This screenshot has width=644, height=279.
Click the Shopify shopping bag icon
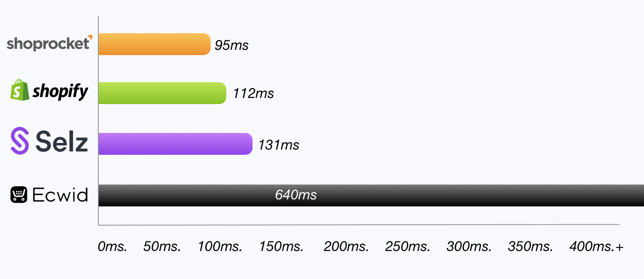[x=20, y=90]
